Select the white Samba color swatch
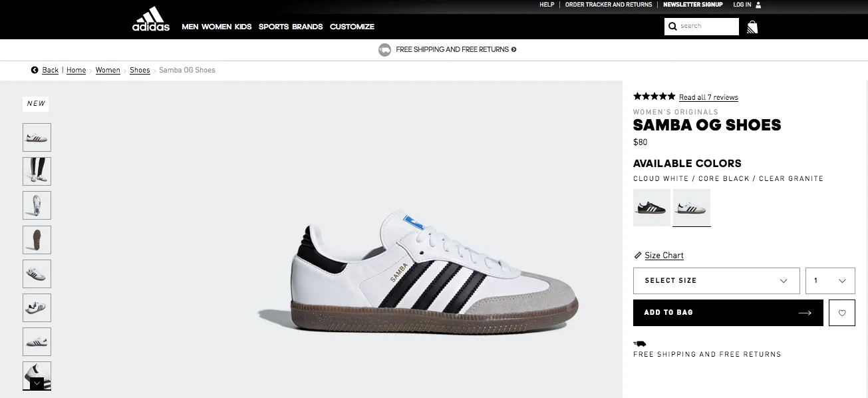This screenshot has height=398, width=868. coord(692,208)
